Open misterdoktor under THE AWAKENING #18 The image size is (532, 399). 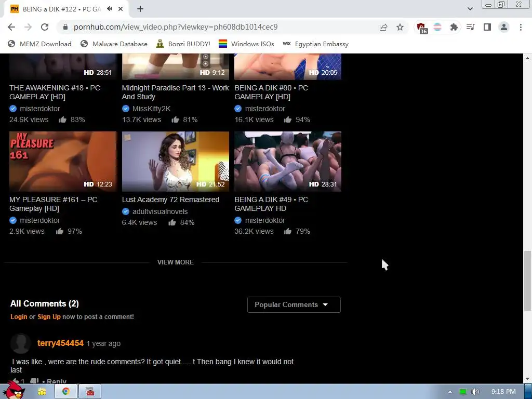click(39, 109)
